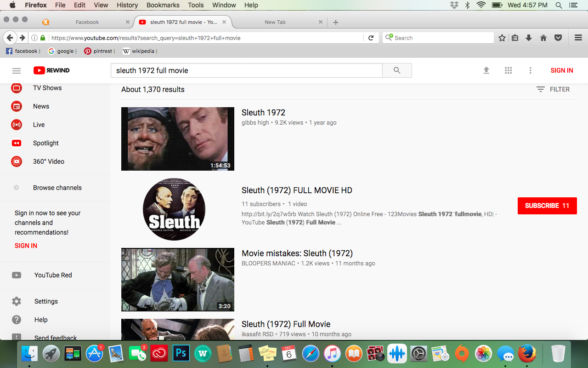Select the Live sidebar icon
588x368 pixels.
[17, 125]
